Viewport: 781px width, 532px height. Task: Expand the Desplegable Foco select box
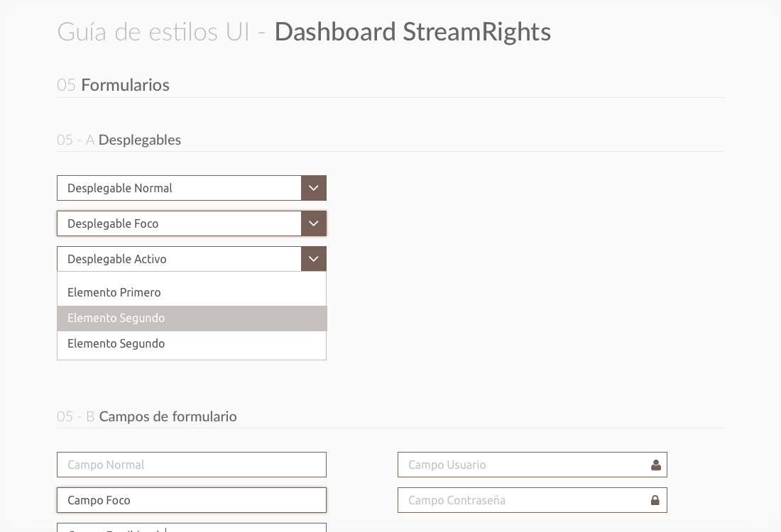(x=179, y=223)
